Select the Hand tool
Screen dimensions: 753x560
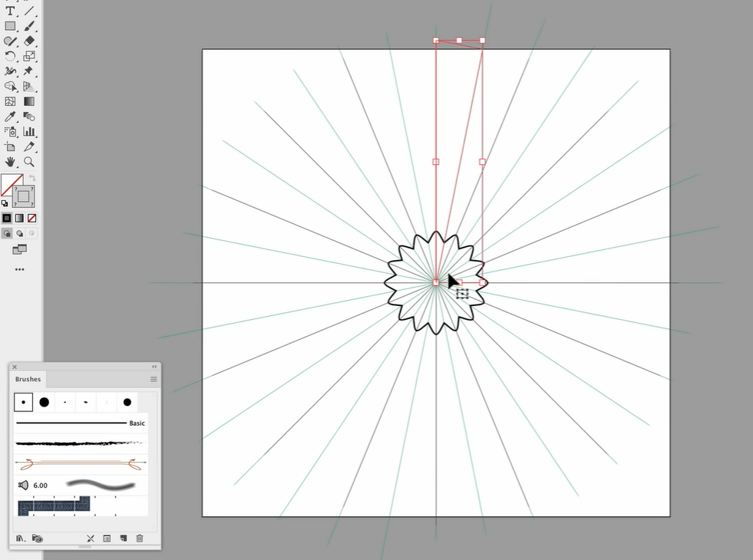10,162
